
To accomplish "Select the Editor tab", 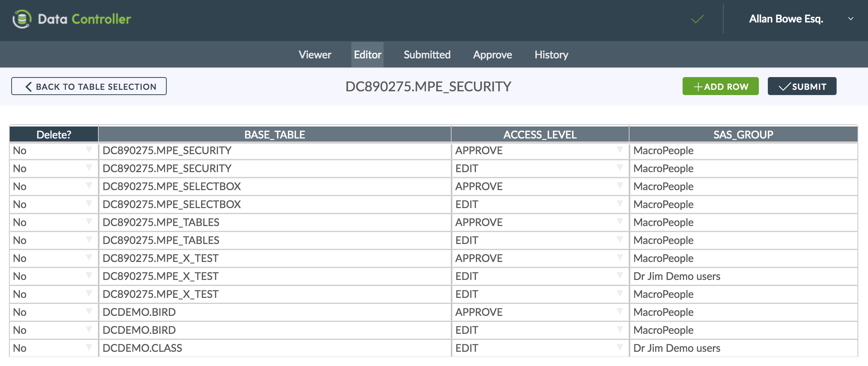I will click(367, 55).
